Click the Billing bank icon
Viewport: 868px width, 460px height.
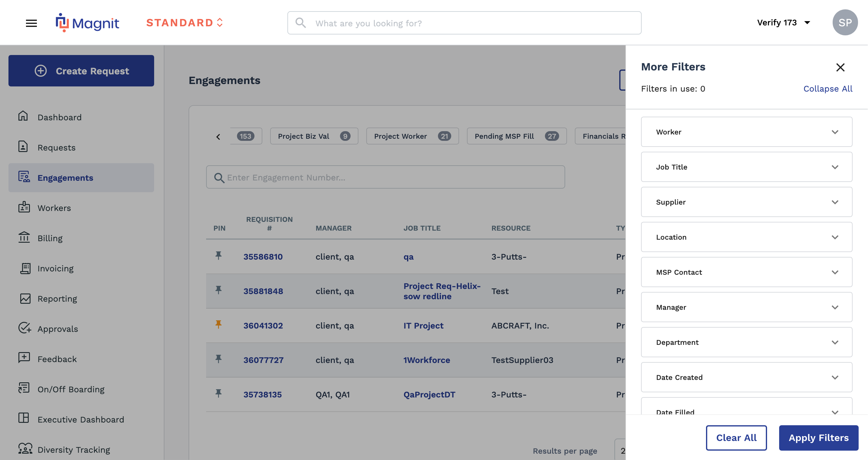coord(24,238)
